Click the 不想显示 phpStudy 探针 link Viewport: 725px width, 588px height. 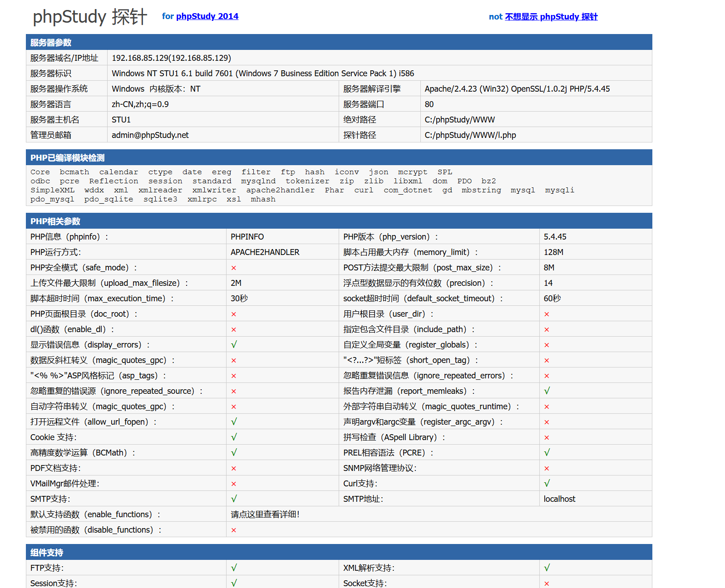(551, 17)
